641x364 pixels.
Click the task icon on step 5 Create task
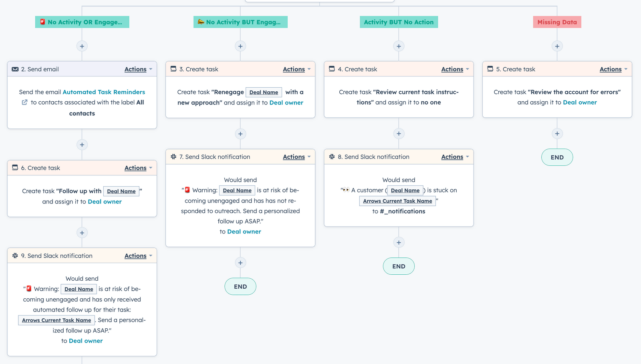(x=490, y=69)
